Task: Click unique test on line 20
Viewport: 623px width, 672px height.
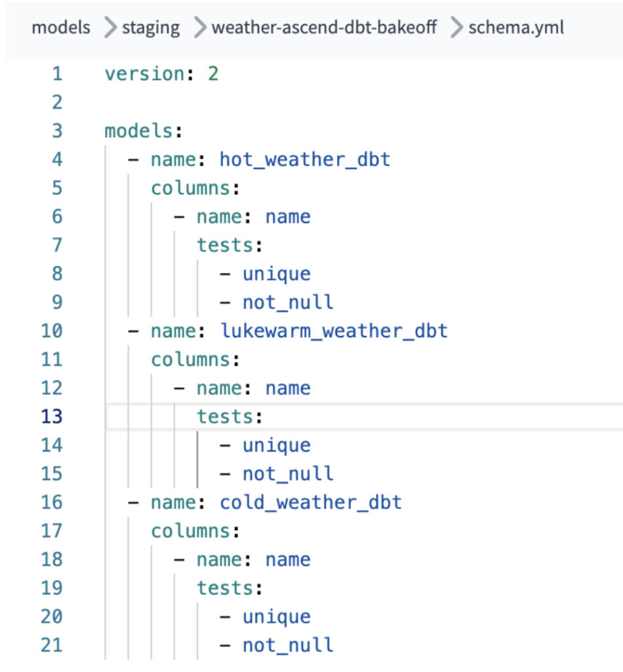Action: pos(276,616)
